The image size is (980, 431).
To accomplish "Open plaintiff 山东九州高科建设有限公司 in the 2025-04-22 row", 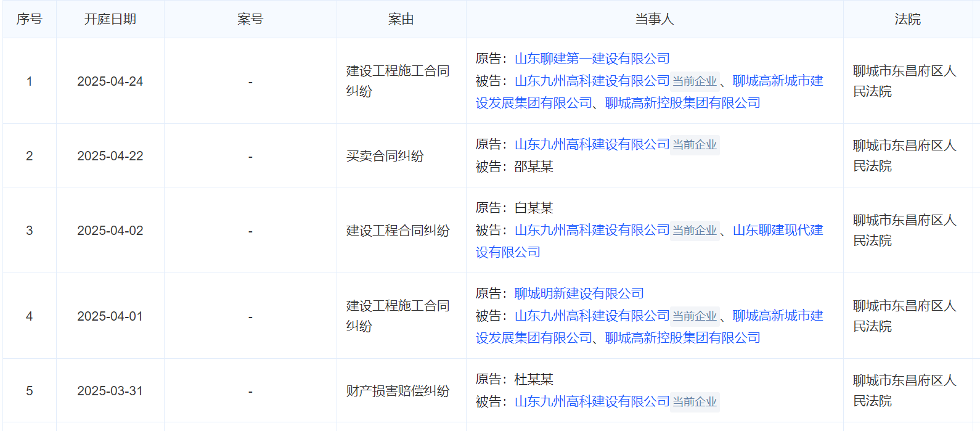I will click(592, 144).
